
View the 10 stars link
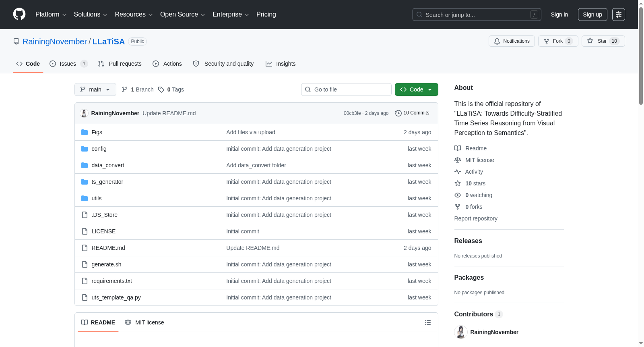click(470, 183)
